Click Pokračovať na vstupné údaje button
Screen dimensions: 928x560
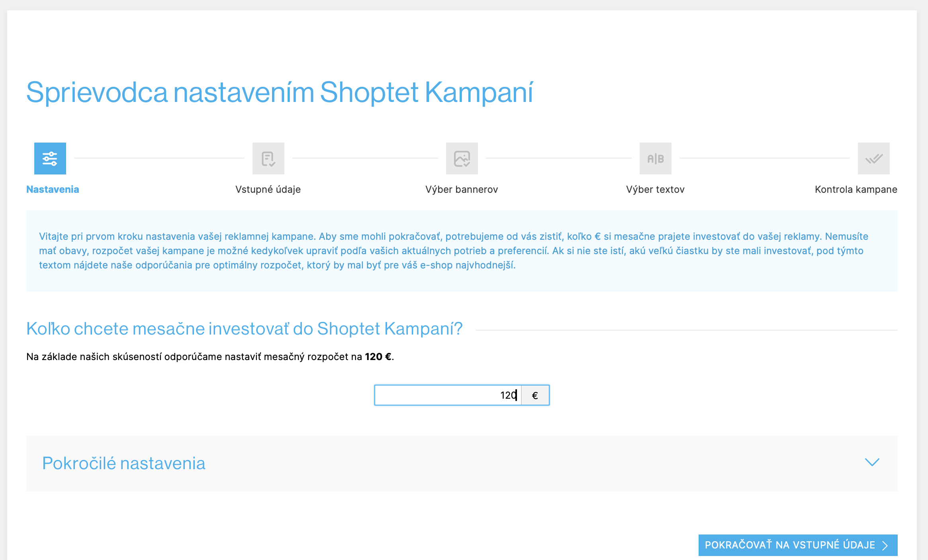(x=798, y=545)
